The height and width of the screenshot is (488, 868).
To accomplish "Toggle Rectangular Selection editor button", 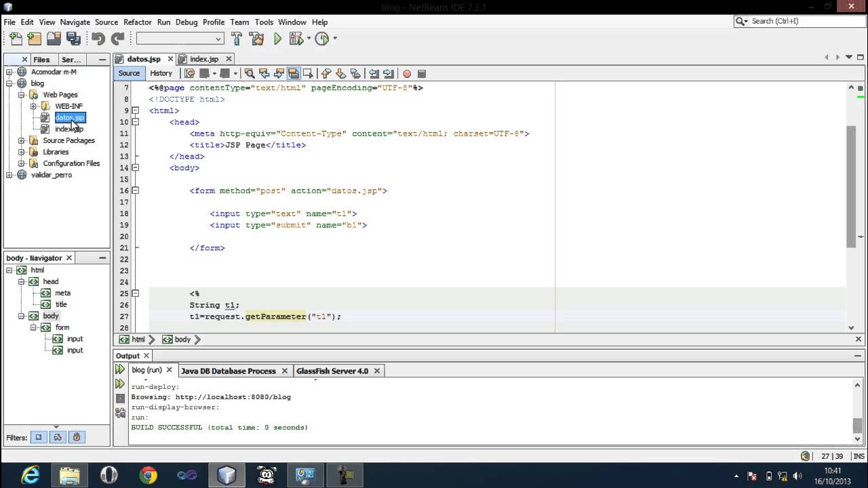I will pyautogui.click(x=308, y=73).
